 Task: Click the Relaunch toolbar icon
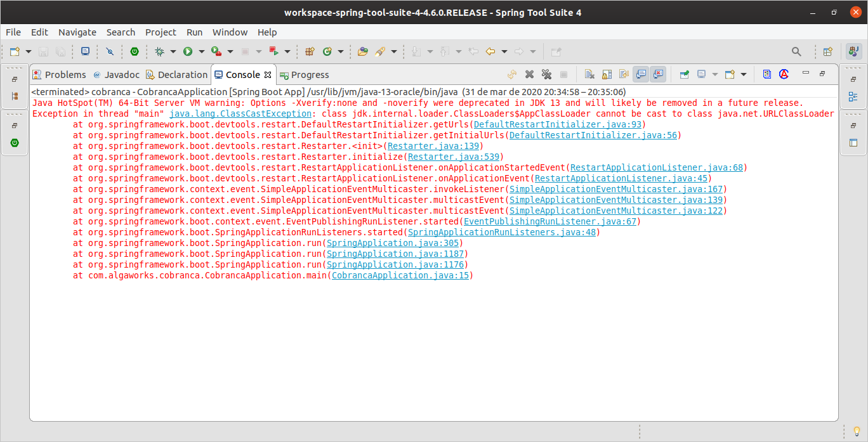[273, 51]
